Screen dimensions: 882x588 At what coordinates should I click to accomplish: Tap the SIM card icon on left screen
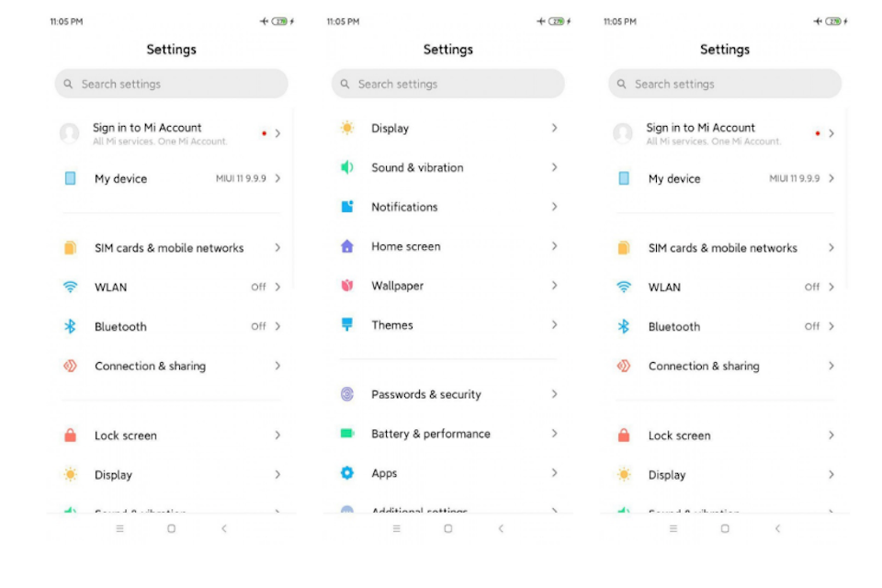tap(71, 247)
